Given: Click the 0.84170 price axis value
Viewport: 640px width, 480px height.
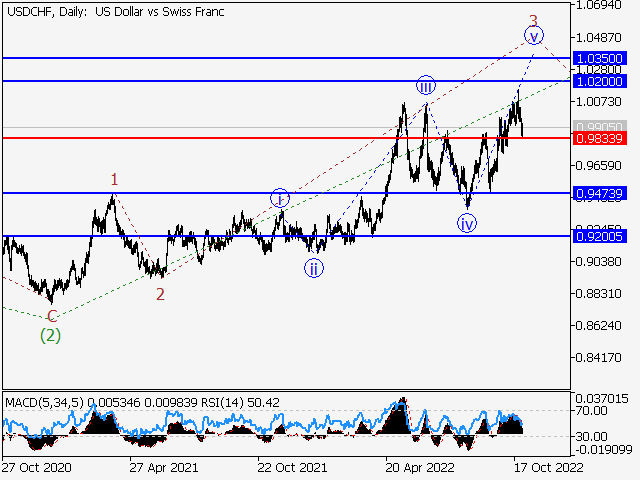Looking at the screenshot, I should (598, 358).
